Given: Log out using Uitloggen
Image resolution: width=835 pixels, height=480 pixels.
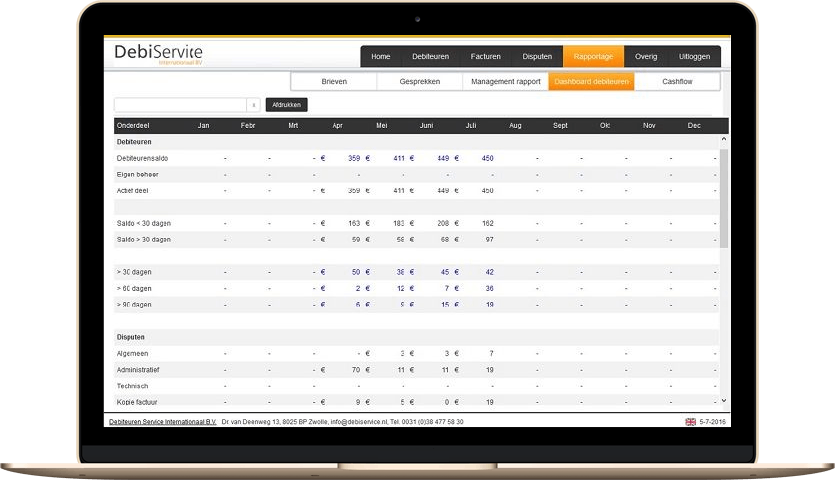Looking at the screenshot, I should [695, 57].
